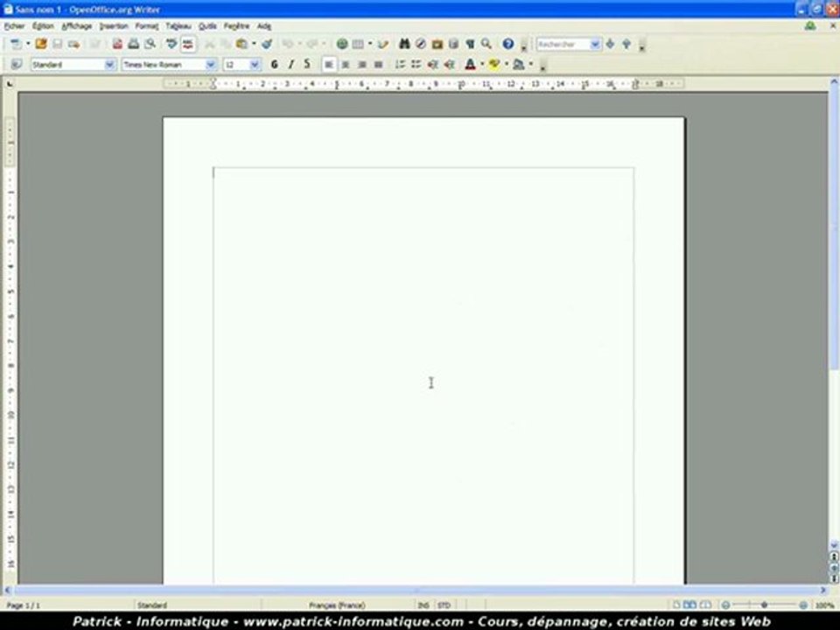This screenshot has height=630, width=840.
Task: Open the background color dropdown arrow
Action: [531, 65]
